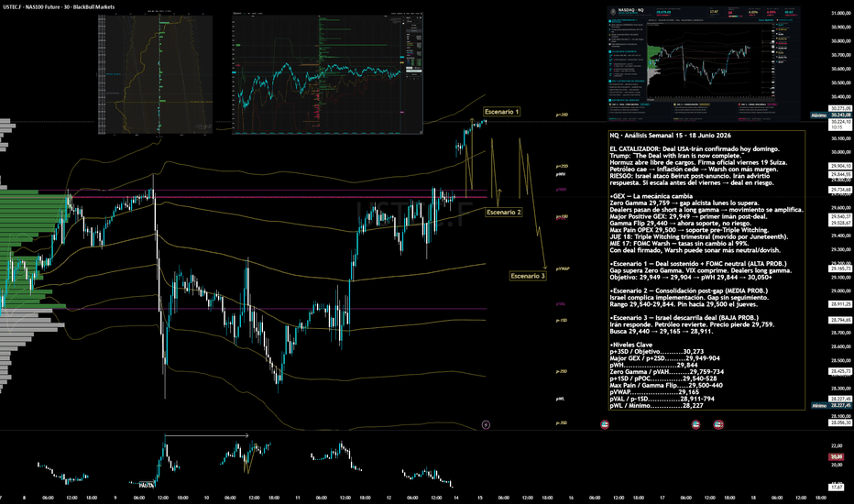854x504 pixels.
Task: Select the Escenario 2 label
Action: coord(504,212)
